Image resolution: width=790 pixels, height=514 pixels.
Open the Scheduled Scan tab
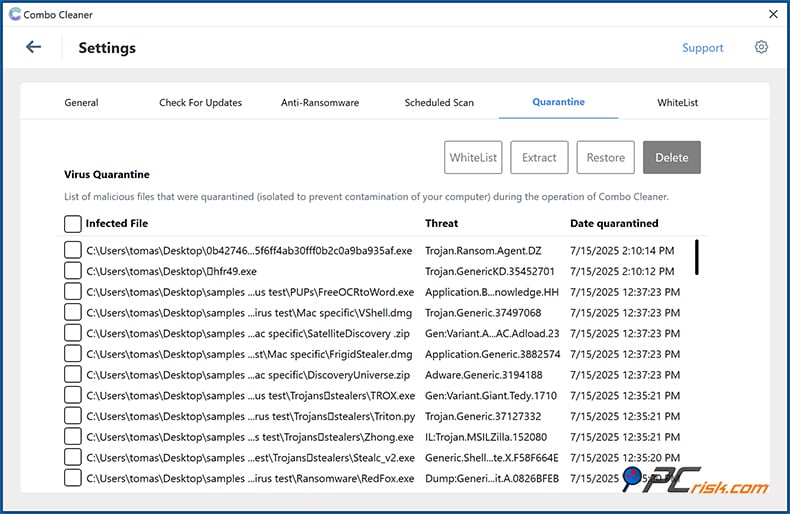point(439,103)
